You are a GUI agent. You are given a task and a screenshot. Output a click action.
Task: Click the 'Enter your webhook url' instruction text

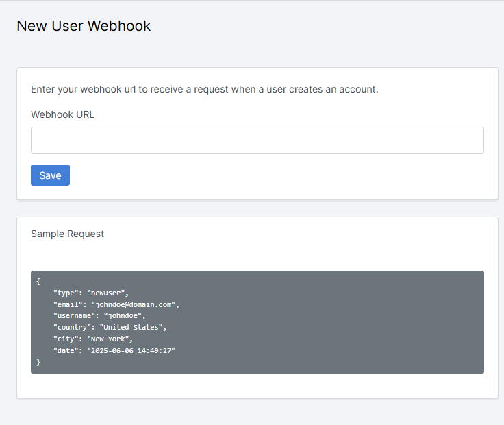coord(204,89)
